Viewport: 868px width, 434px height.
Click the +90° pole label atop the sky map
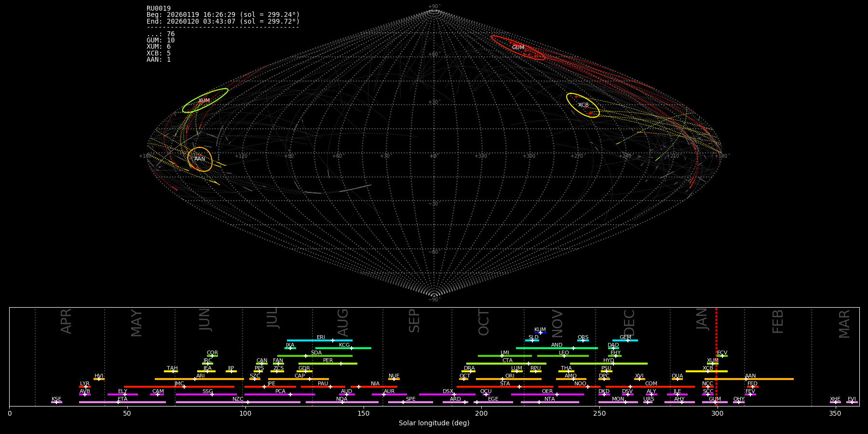pyautogui.click(x=434, y=7)
